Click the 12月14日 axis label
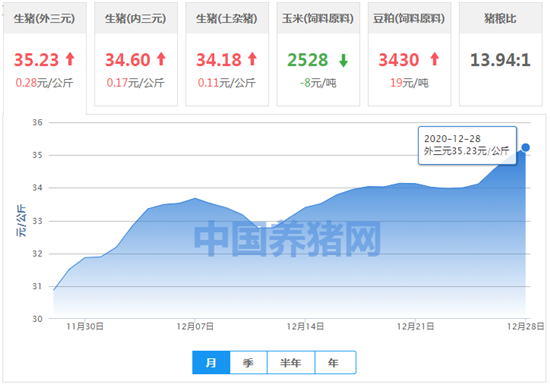Screen dimensions: 550x387 pyautogui.click(x=305, y=327)
